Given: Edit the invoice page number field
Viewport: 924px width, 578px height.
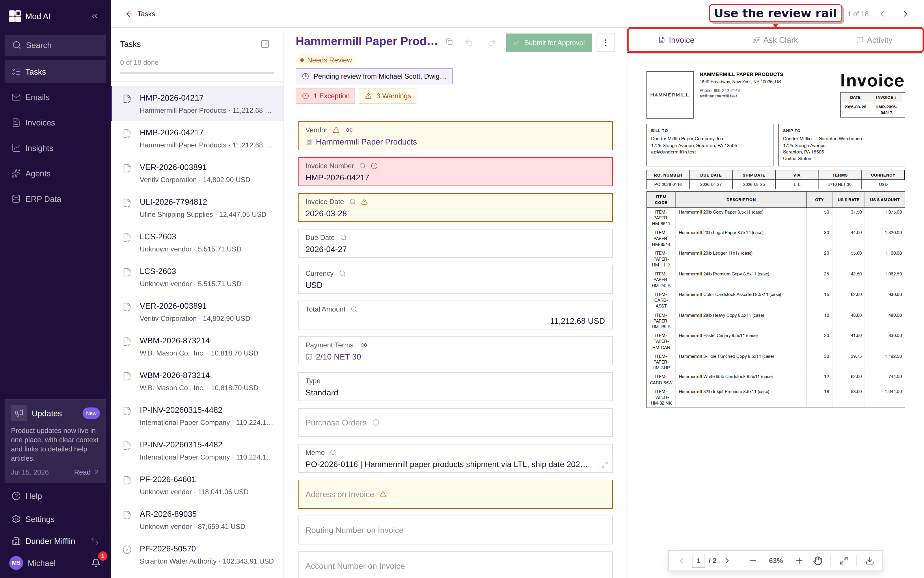Looking at the screenshot, I should point(698,560).
